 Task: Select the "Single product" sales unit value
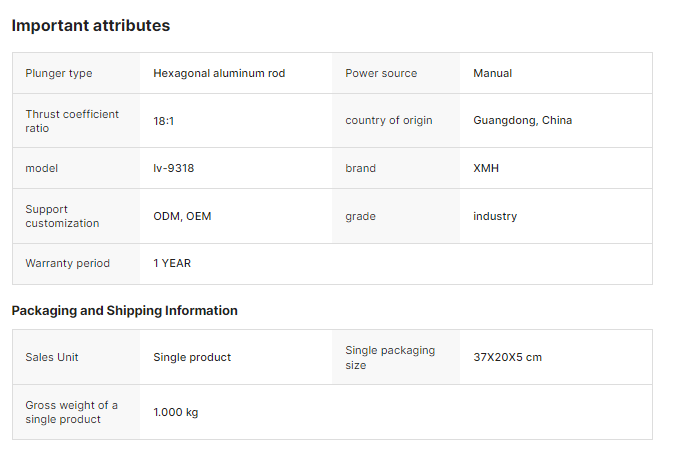tap(192, 357)
